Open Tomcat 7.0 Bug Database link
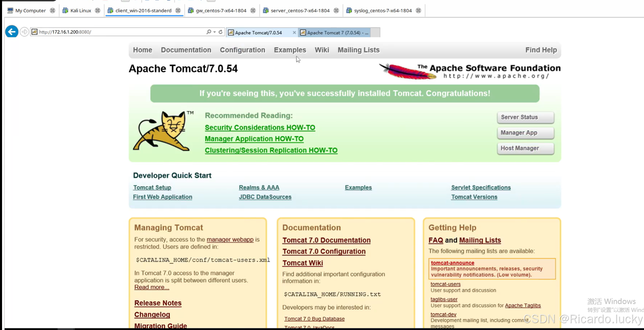This screenshot has height=330, width=644. click(x=314, y=319)
